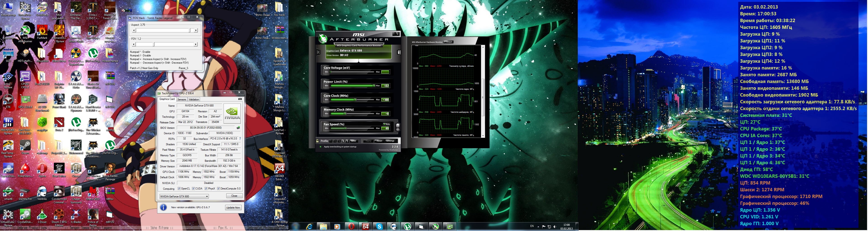This screenshot has height=231, width=868.
Task: Click the Afterburner Settings button
Action: pyautogui.click(x=390, y=141)
